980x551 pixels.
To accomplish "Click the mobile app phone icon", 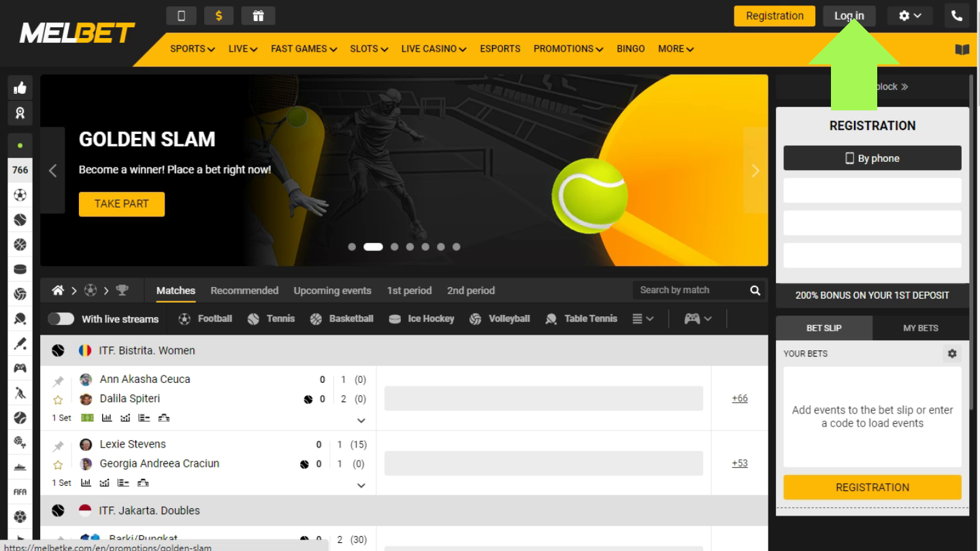I will (181, 16).
